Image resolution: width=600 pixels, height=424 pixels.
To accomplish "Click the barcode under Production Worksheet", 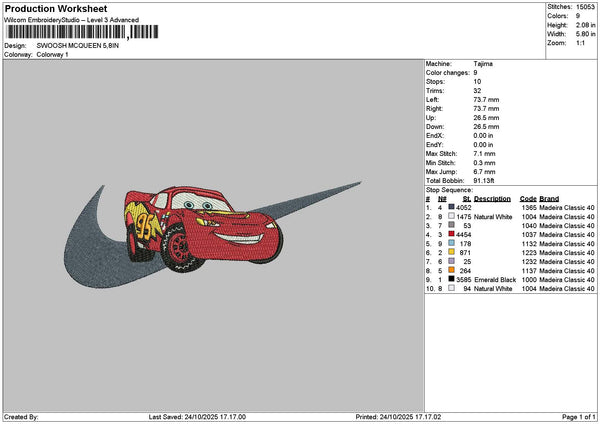I will [82, 32].
